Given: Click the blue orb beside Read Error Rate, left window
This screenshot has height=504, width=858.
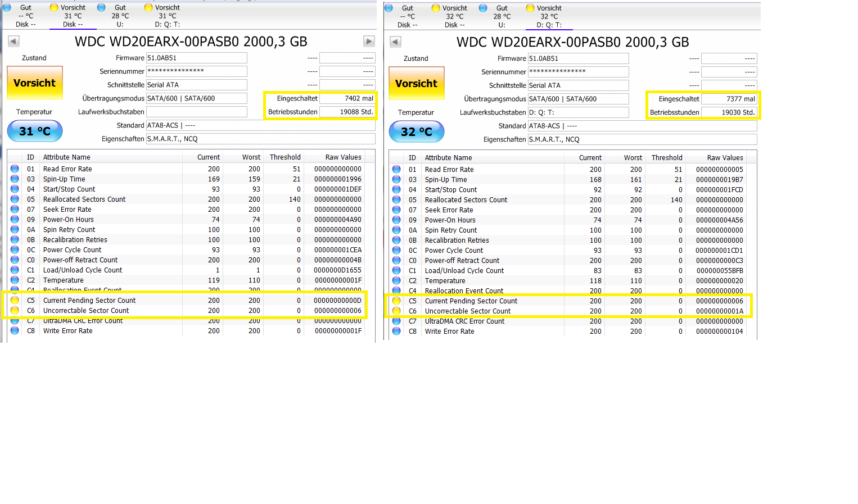Looking at the screenshot, I should [x=15, y=169].
